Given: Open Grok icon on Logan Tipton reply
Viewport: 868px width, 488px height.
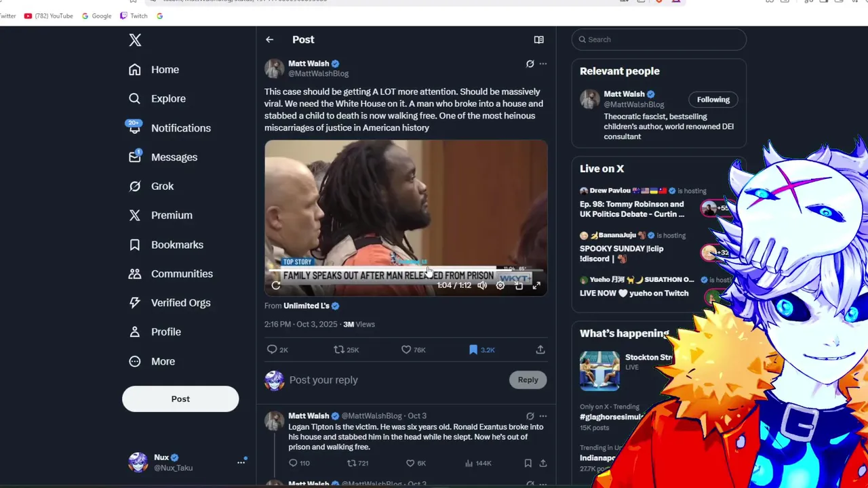Looking at the screenshot, I should [x=530, y=416].
